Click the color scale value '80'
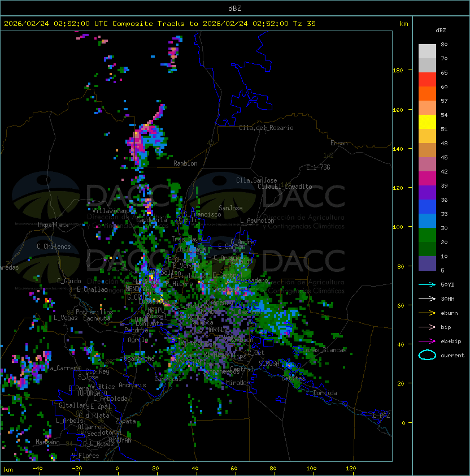This screenshot has width=470, height=476. point(444,44)
